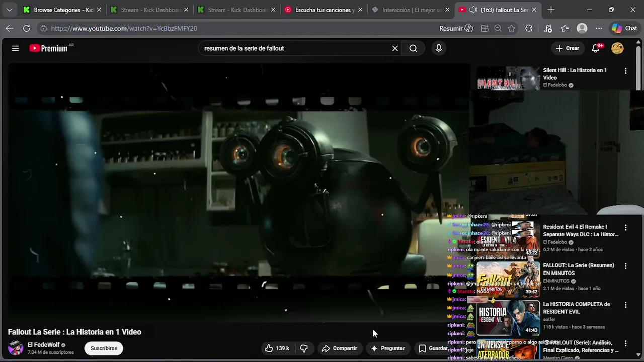
Task: Open the YouTube guide hamburger menu
Action: (x=16, y=48)
